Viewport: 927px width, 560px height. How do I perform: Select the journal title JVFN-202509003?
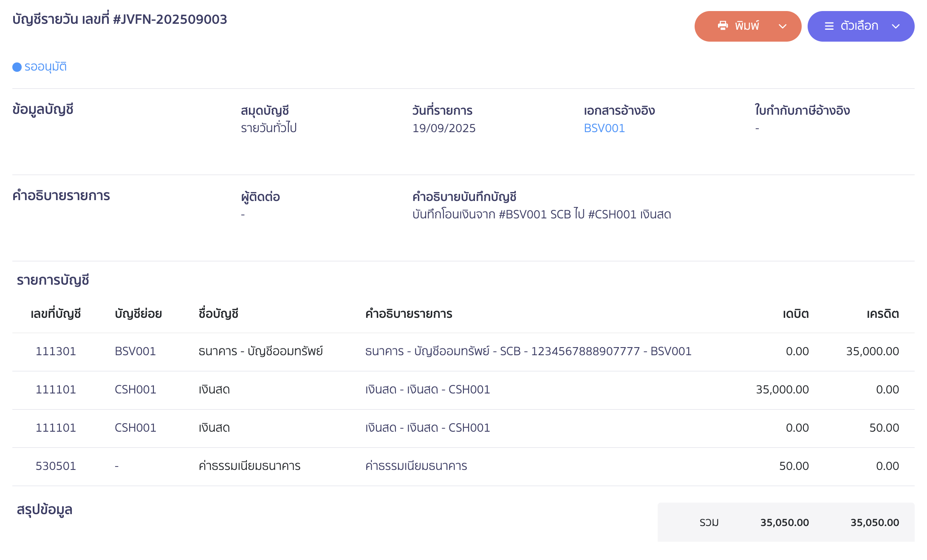click(x=119, y=19)
